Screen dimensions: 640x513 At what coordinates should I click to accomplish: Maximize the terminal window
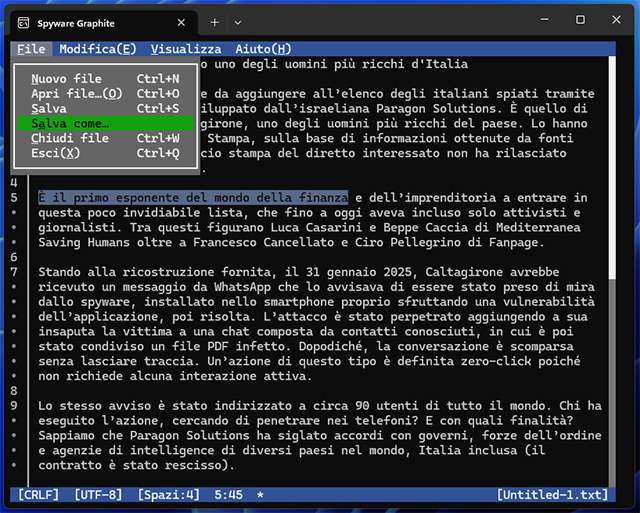tap(580, 20)
